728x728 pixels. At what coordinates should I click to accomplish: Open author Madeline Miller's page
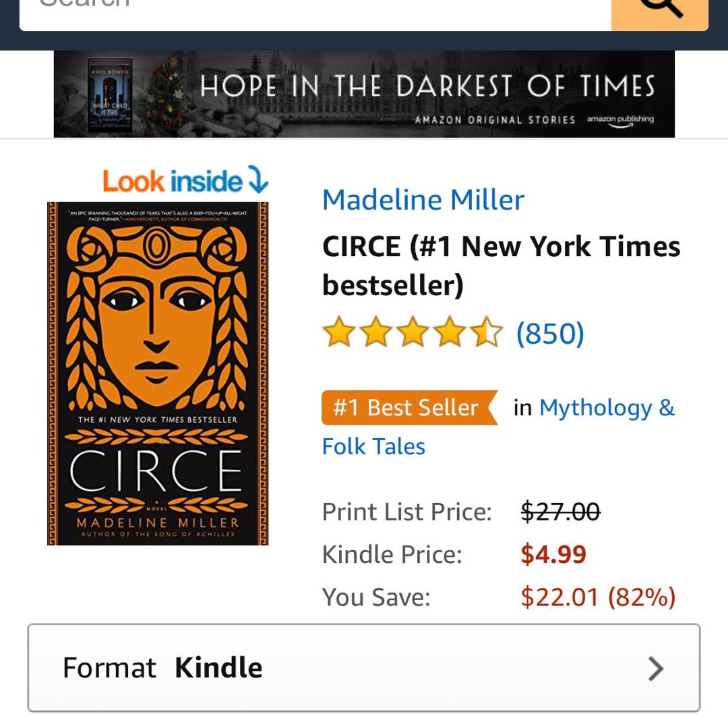(423, 200)
